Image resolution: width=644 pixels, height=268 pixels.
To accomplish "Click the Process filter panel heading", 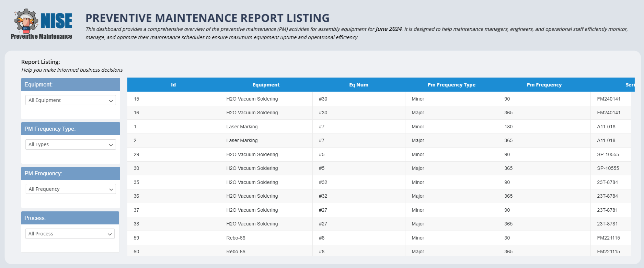I will pos(35,218).
